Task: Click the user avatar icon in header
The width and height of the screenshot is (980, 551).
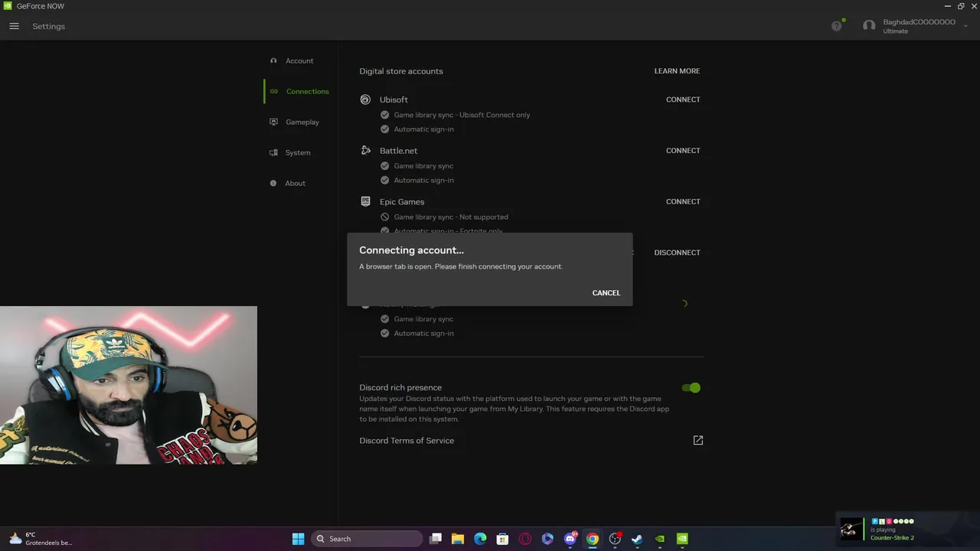Action: (x=869, y=26)
